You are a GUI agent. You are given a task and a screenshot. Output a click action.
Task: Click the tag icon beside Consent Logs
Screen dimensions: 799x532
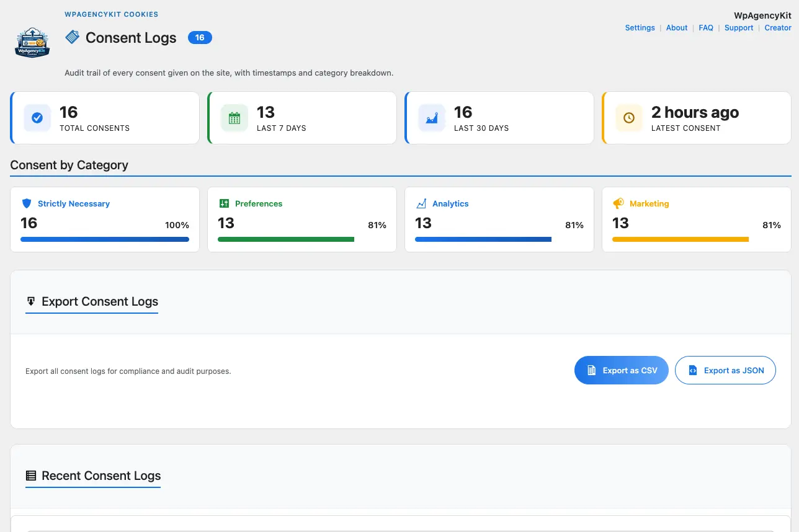(72, 37)
